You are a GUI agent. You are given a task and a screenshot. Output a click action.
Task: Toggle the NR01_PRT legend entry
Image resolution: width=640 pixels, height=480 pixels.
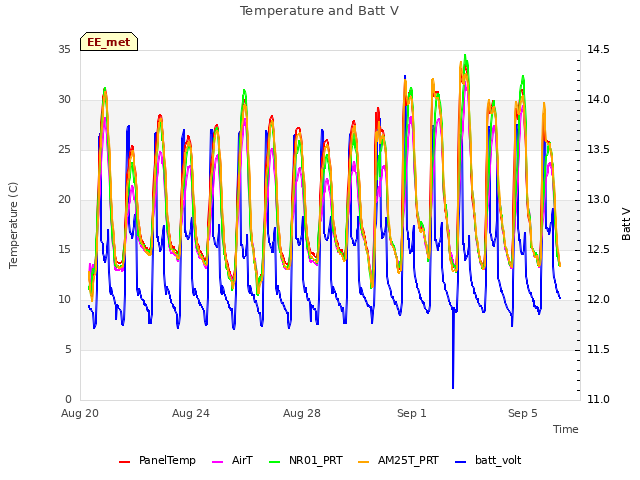306,460
